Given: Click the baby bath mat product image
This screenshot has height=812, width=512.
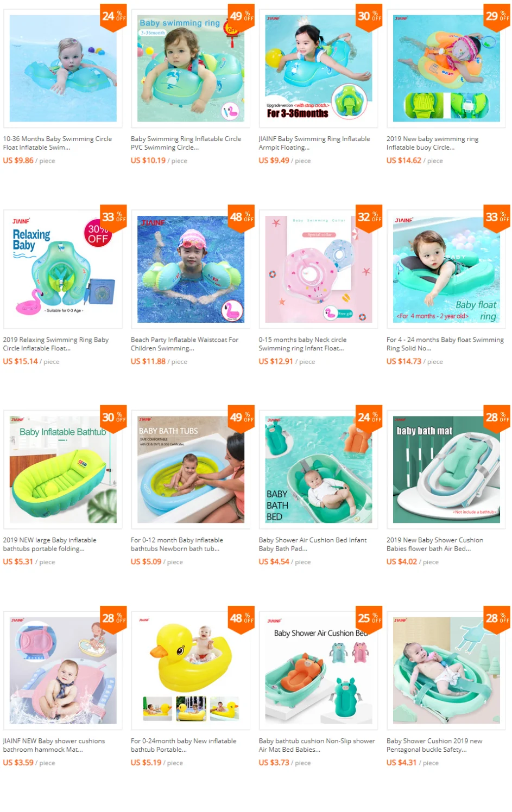Looking at the screenshot, I should tap(446, 470).
